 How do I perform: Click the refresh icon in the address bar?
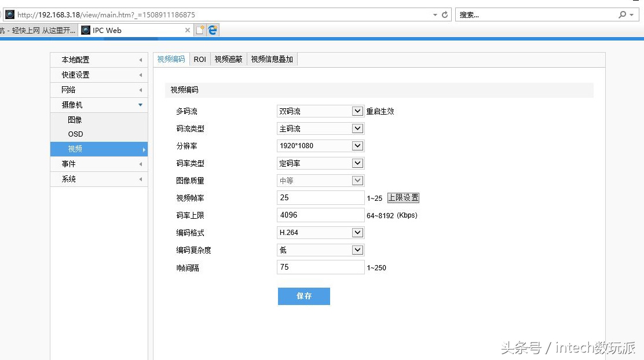pyautogui.click(x=444, y=14)
